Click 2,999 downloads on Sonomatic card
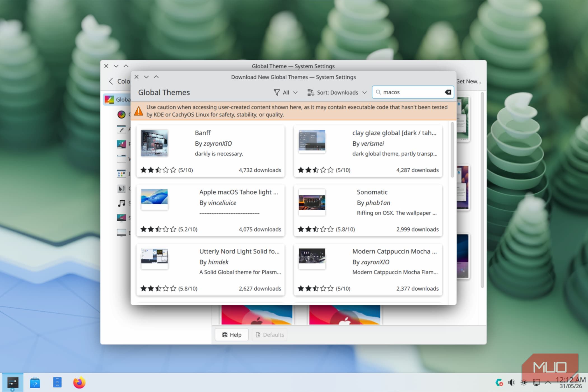 tap(417, 229)
